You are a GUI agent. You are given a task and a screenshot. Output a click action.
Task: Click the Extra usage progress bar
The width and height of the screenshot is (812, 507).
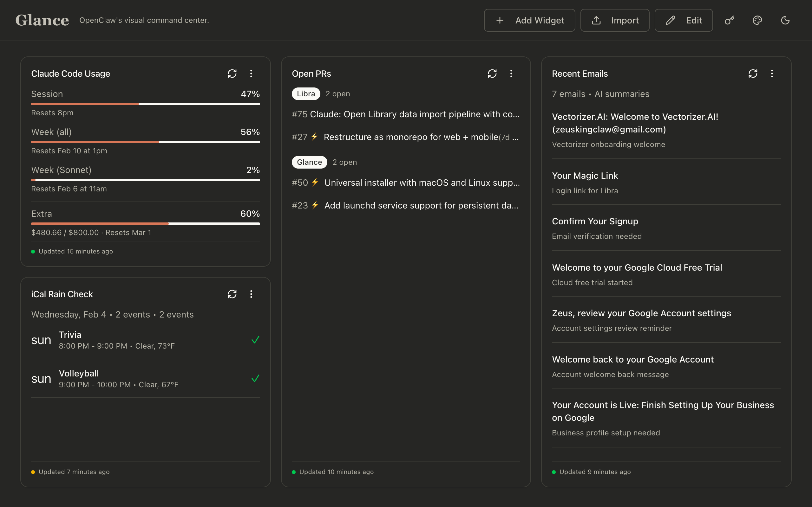(x=145, y=223)
